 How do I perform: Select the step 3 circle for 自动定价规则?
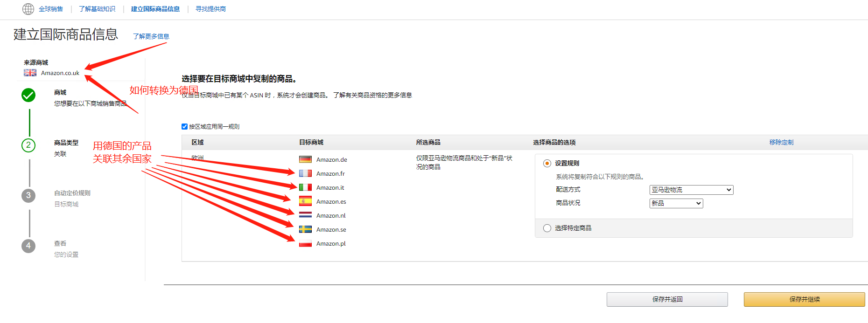(28, 195)
